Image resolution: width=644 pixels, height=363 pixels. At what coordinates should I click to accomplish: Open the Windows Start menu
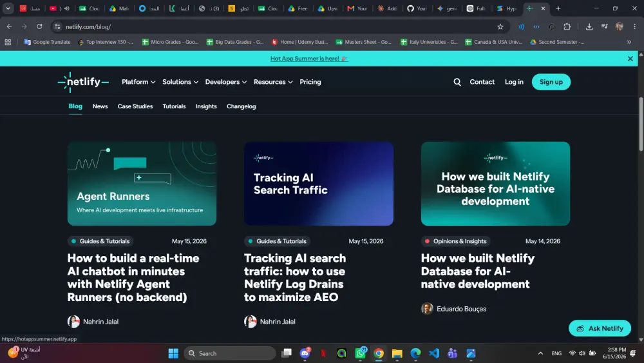point(173,353)
